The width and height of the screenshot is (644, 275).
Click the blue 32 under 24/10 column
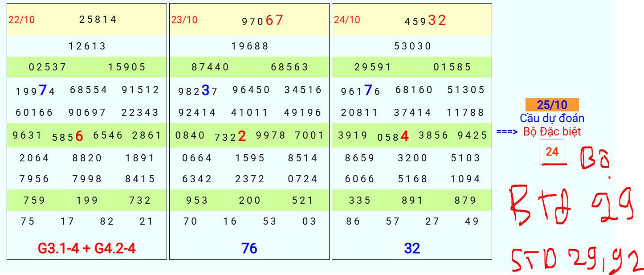(412, 249)
